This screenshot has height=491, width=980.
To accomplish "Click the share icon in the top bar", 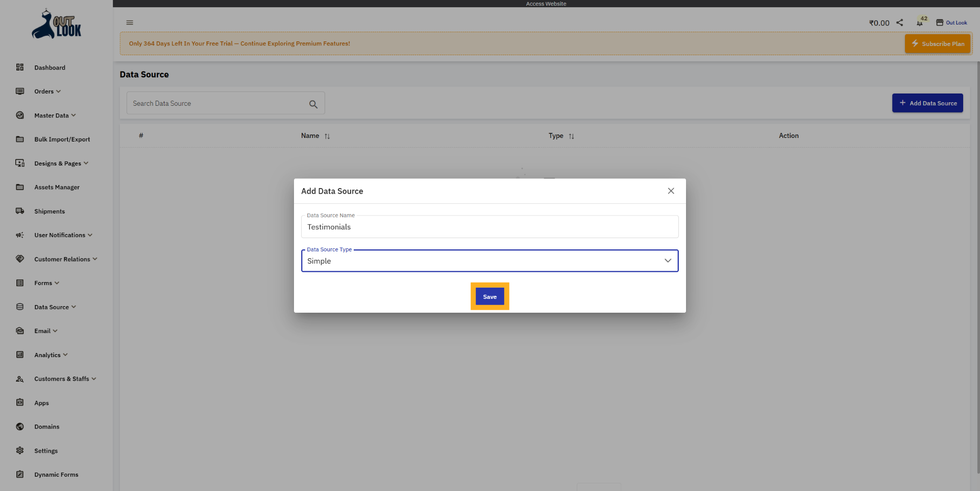I will tap(900, 22).
